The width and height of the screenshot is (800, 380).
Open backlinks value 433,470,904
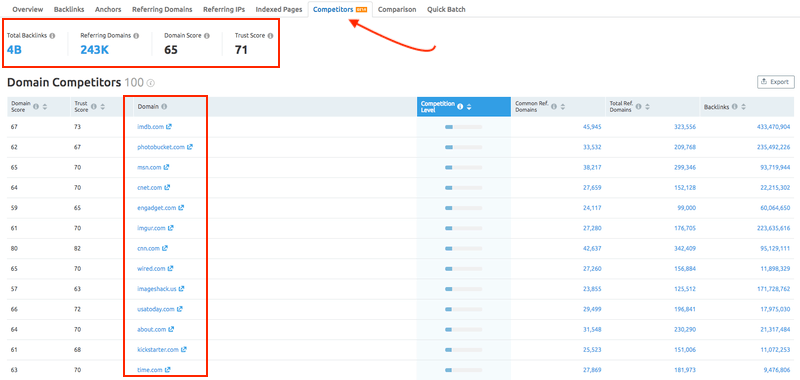pos(773,126)
